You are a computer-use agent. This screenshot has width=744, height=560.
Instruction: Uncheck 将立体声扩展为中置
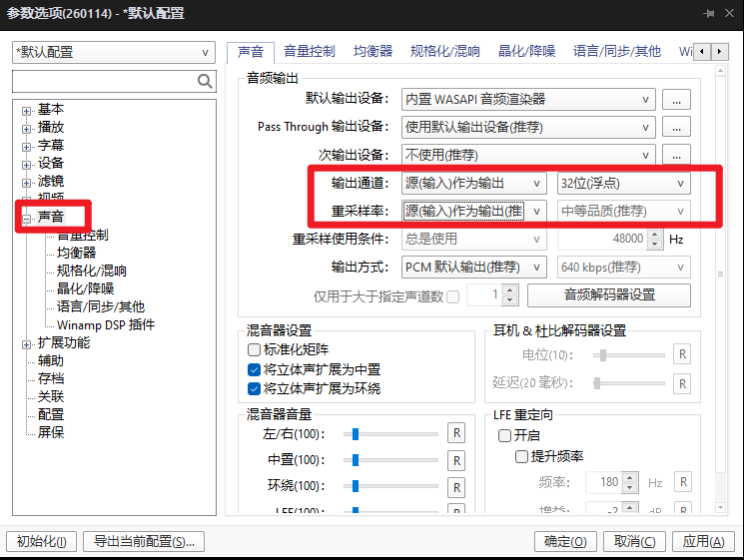pos(254,369)
